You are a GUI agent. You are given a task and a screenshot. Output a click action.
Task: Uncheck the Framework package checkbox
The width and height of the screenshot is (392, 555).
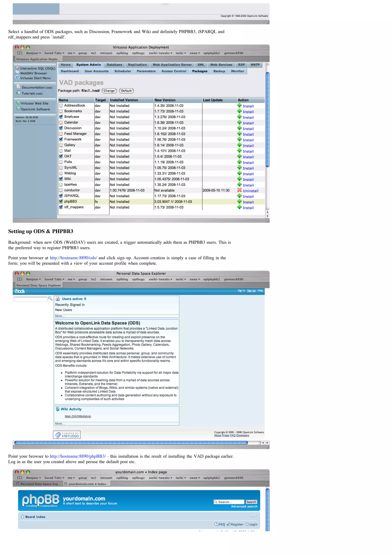click(61, 139)
